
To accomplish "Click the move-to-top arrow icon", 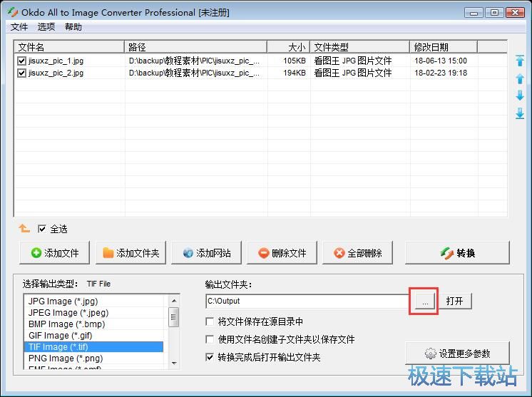I will pos(520,61).
